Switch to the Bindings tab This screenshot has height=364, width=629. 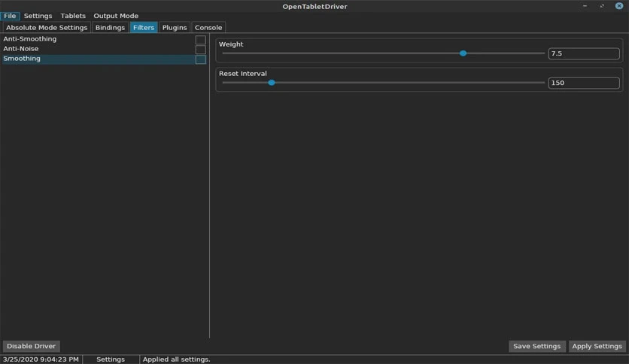110,27
